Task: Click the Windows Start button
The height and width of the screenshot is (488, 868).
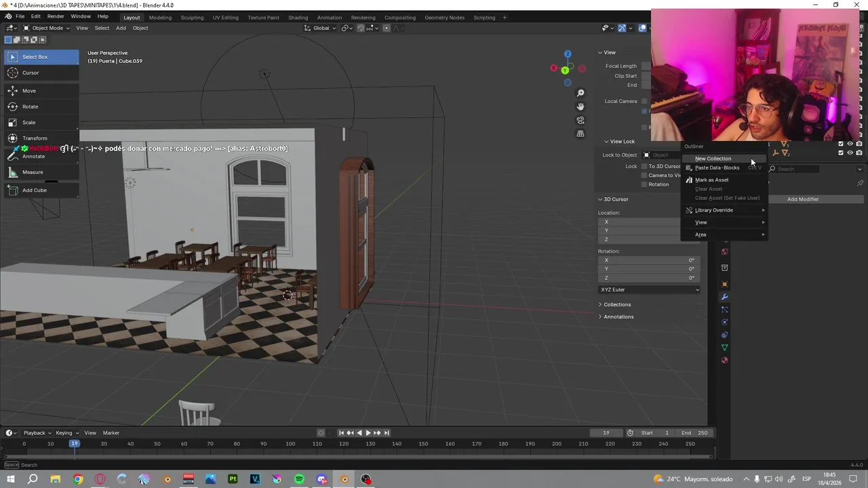Action: 11,479
